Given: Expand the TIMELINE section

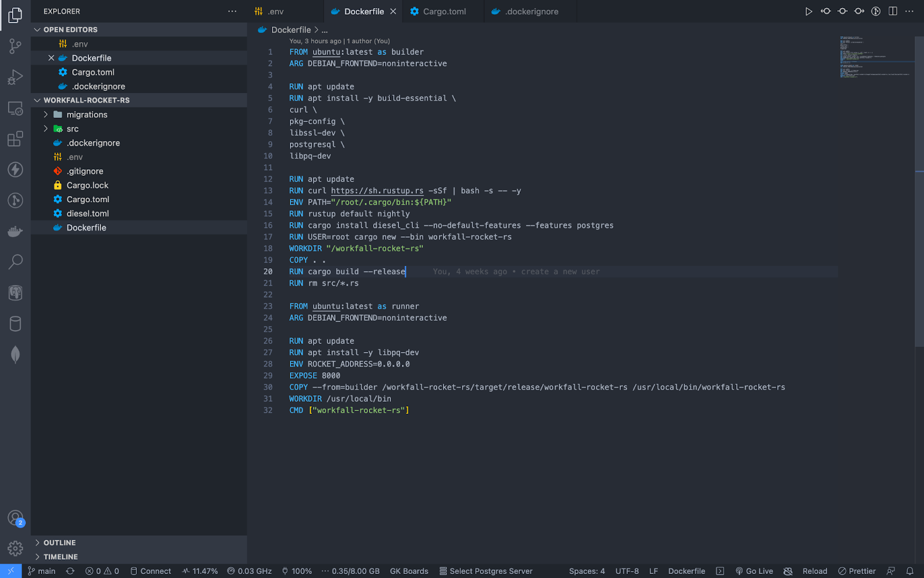Looking at the screenshot, I should tap(60, 557).
